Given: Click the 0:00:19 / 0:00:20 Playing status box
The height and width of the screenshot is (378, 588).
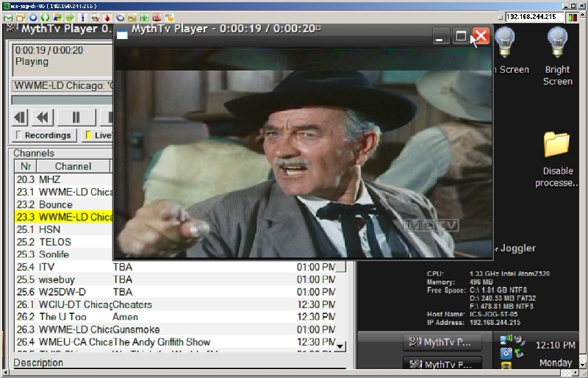Looking at the screenshot, I should pyautogui.click(x=62, y=60).
